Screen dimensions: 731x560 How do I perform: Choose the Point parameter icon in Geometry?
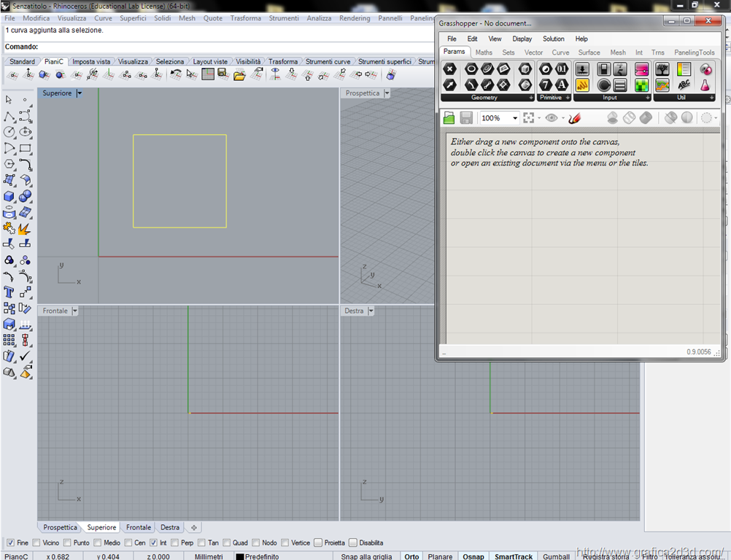(x=450, y=69)
